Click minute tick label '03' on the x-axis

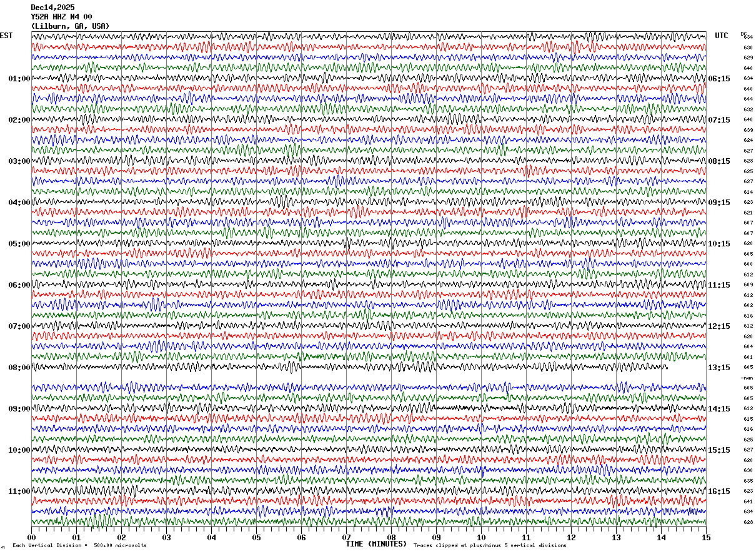click(x=166, y=538)
